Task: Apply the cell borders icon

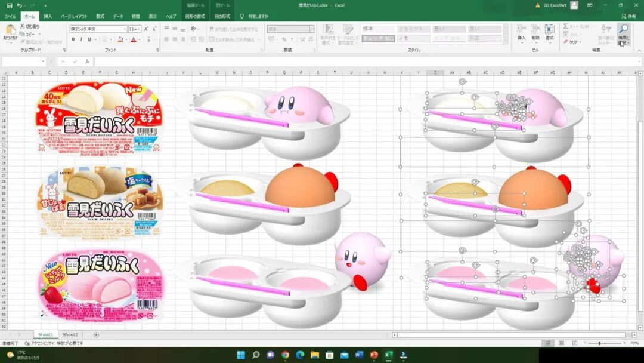Action: coord(105,39)
